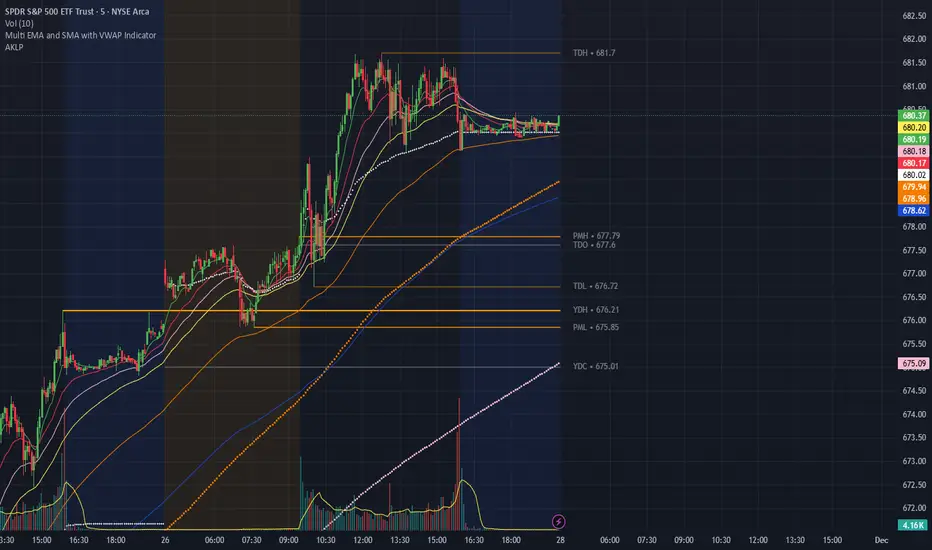The height and width of the screenshot is (550, 932).
Task: Click the purple lightning bolt icon
Action: click(558, 522)
